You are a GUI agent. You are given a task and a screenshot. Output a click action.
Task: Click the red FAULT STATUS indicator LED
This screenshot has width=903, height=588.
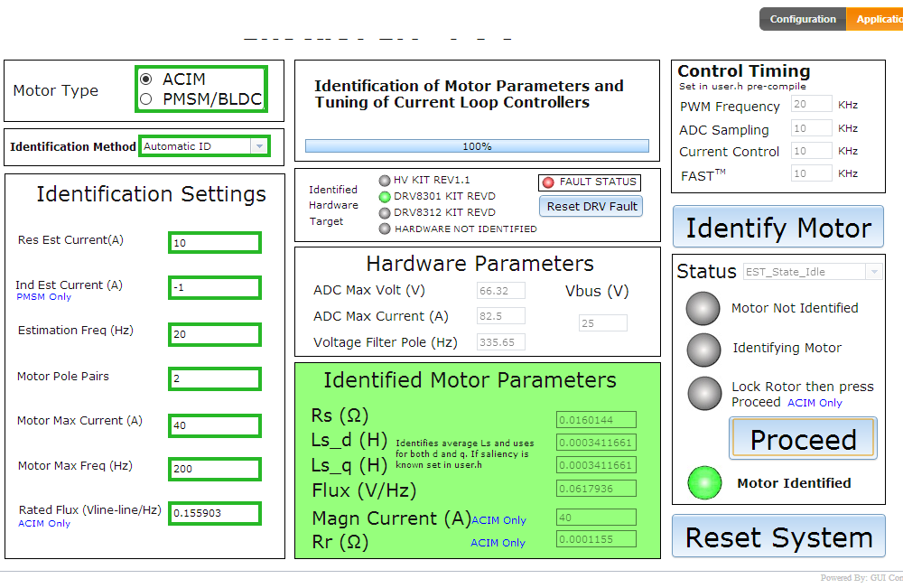tap(548, 182)
